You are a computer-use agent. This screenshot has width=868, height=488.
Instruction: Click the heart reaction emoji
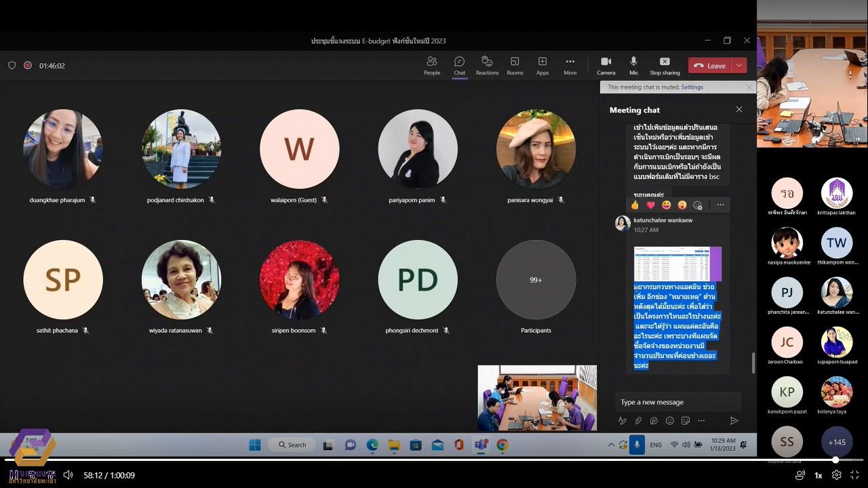point(650,205)
